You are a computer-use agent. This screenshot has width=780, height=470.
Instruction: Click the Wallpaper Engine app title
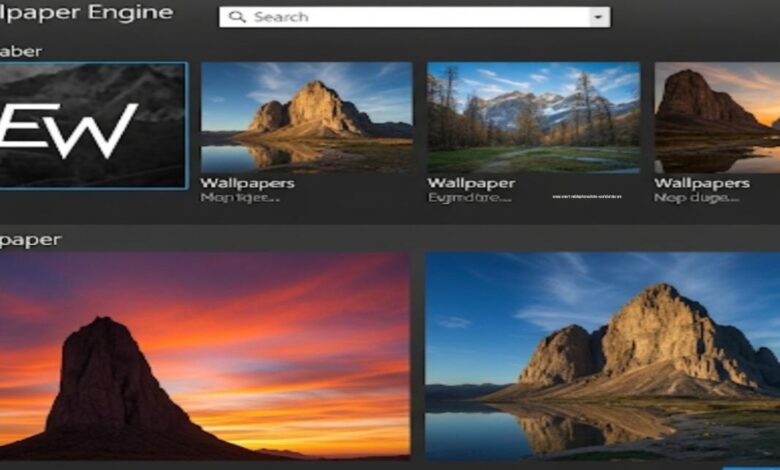86,13
